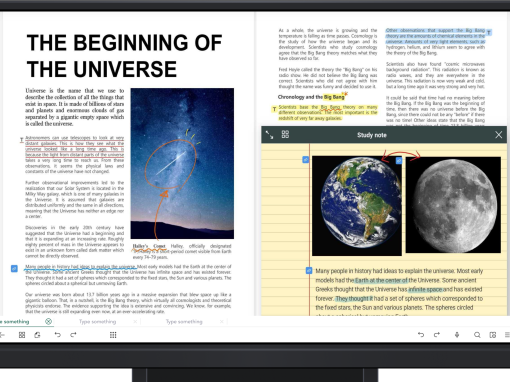Click the microphone icon in bottom toolbar

pyautogui.click(x=457, y=335)
